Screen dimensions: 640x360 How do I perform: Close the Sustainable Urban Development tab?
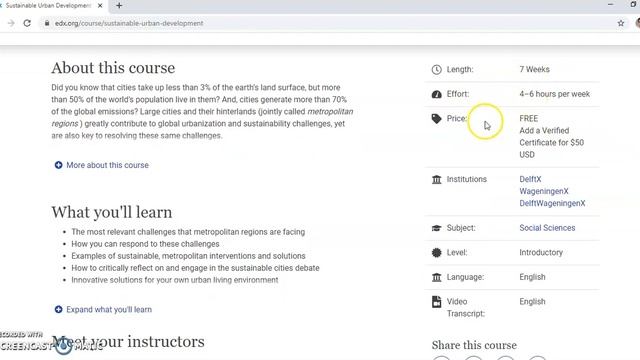click(x=100, y=6)
